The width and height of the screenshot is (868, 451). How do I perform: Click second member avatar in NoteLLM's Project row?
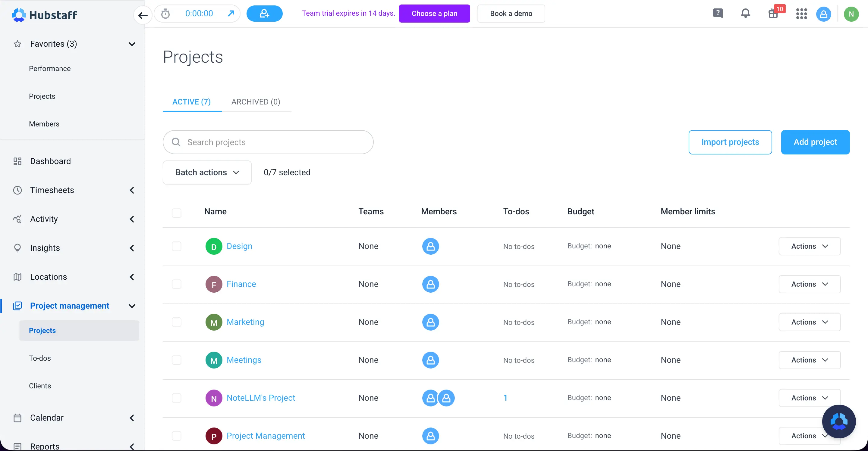(x=446, y=398)
